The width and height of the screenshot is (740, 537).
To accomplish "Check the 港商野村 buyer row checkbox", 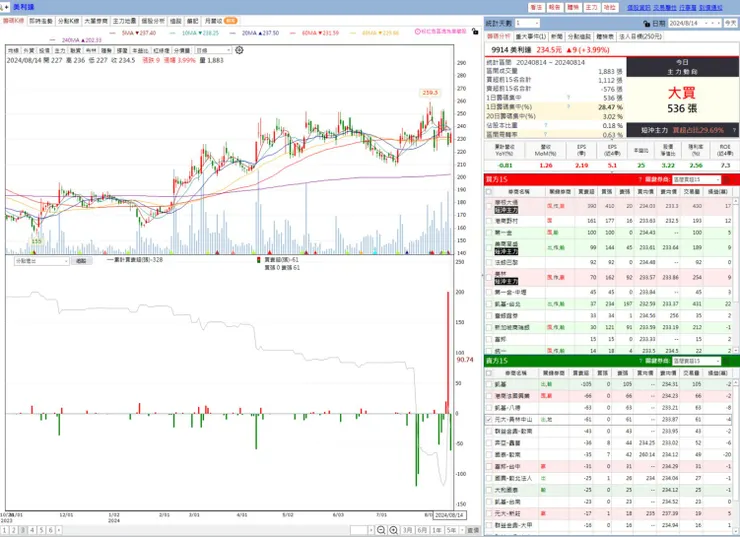I will [x=489, y=221].
